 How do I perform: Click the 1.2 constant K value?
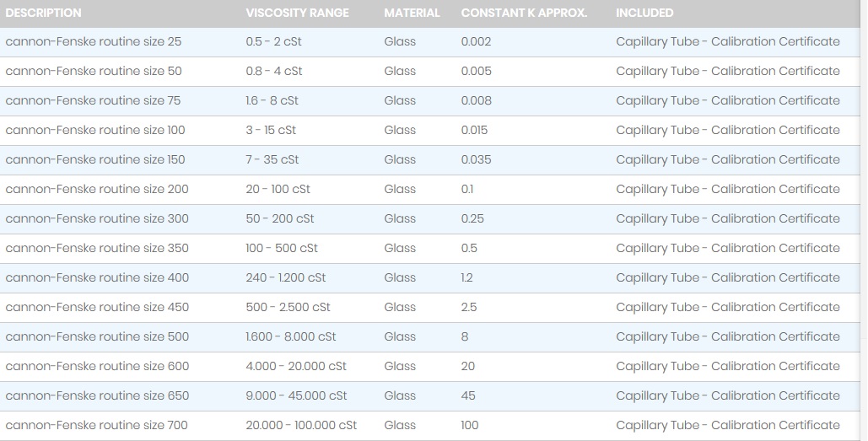467,278
